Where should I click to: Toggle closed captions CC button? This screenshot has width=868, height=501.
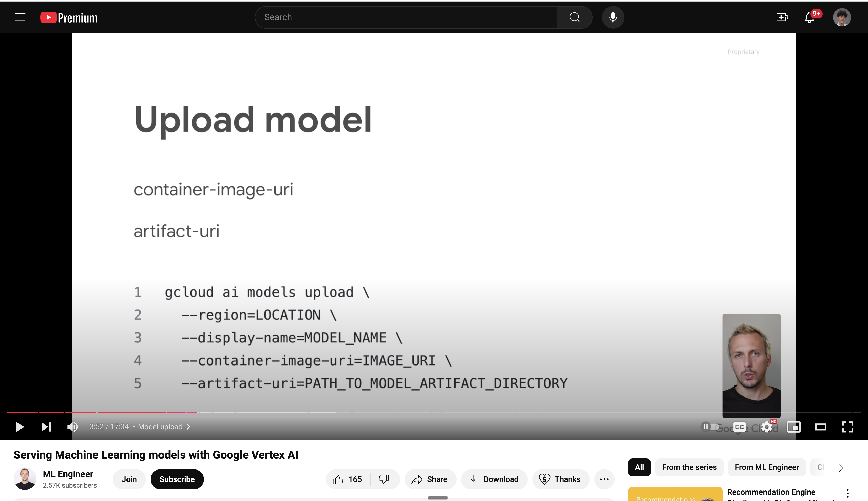click(739, 427)
